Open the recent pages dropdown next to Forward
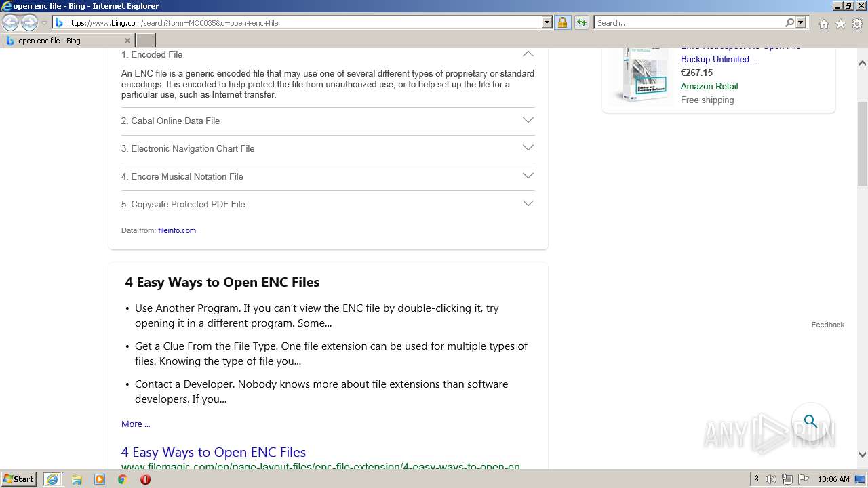The image size is (868, 488). click(44, 23)
